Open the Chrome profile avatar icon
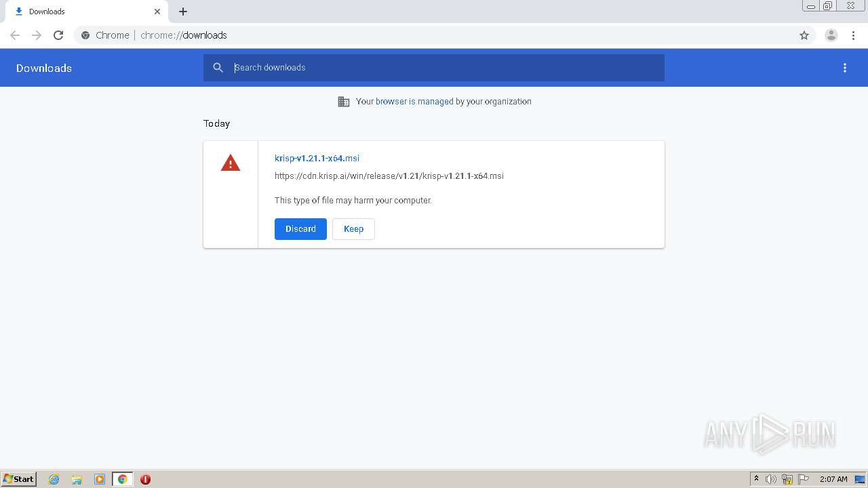The width and height of the screenshot is (868, 488). pyautogui.click(x=831, y=35)
